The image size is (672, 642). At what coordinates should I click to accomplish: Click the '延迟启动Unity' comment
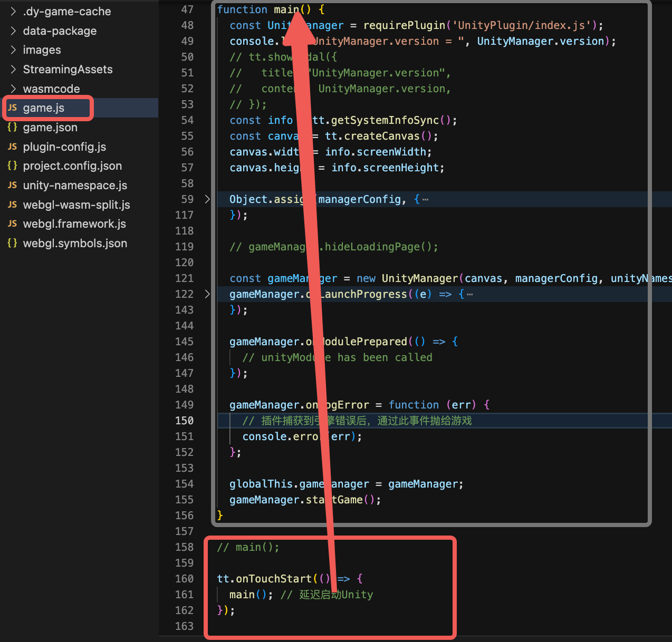pyautogui.click(x=336, y=595)
